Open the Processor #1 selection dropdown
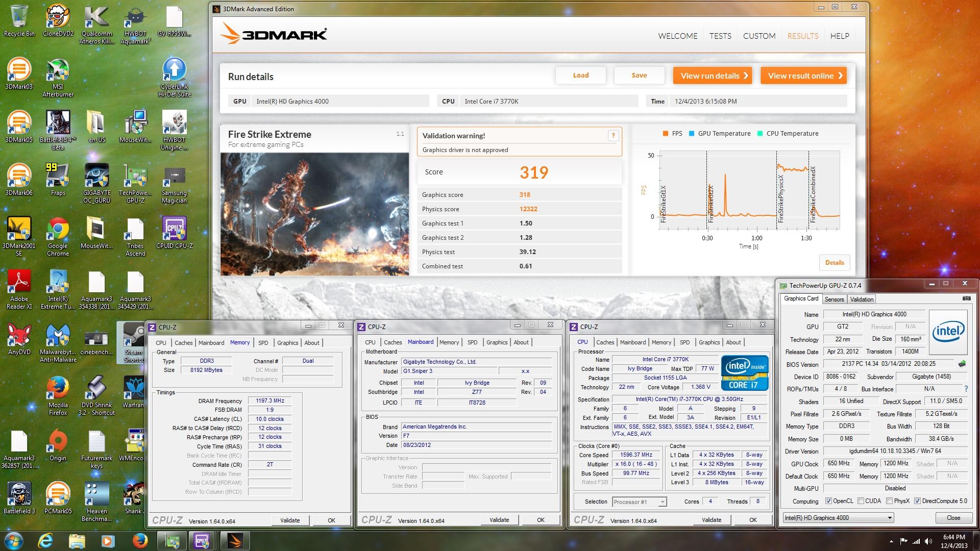 (639, 502)
